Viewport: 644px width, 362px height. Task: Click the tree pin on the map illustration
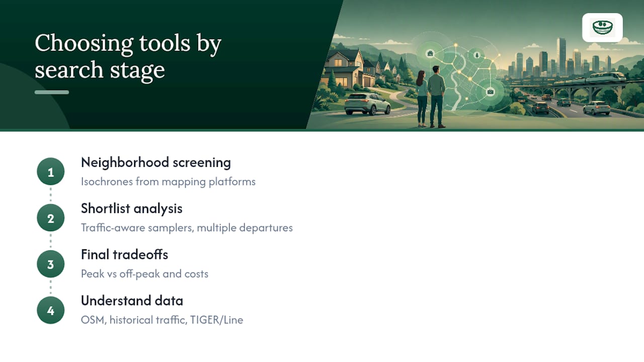477,55
